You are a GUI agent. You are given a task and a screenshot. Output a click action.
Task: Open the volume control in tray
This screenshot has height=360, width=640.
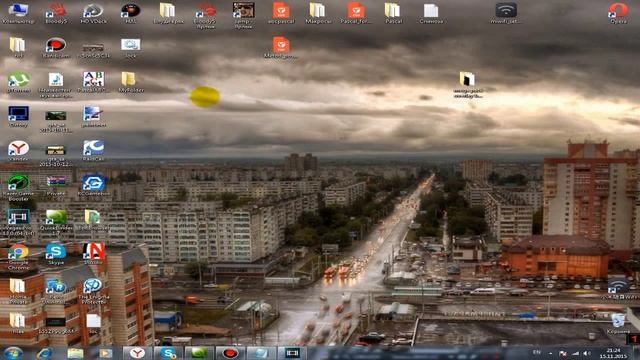coord(587,353)
